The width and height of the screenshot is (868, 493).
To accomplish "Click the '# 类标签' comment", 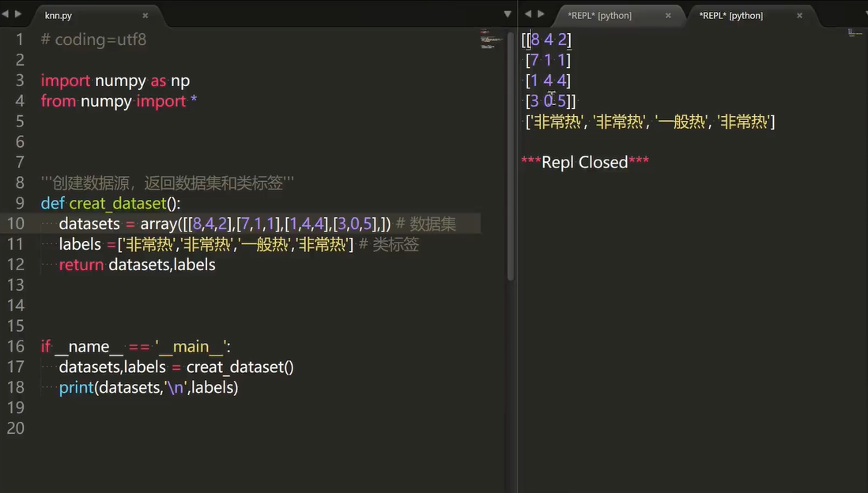I will 389,245.
